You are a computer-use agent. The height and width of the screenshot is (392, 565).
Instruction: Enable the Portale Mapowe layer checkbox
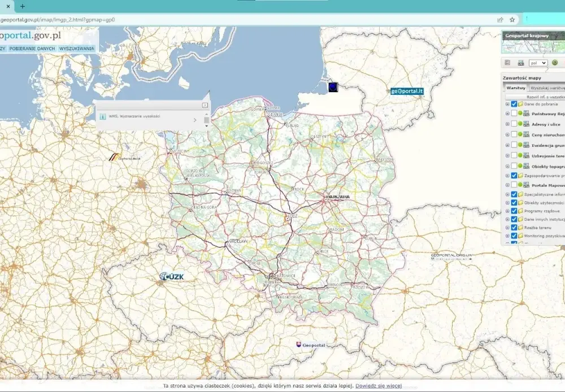(x=514, y=185)
